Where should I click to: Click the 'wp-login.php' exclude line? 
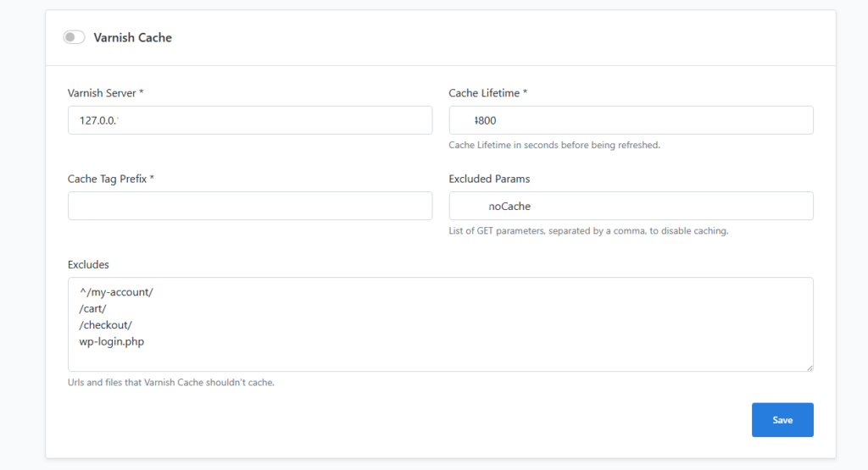[111, 342]
